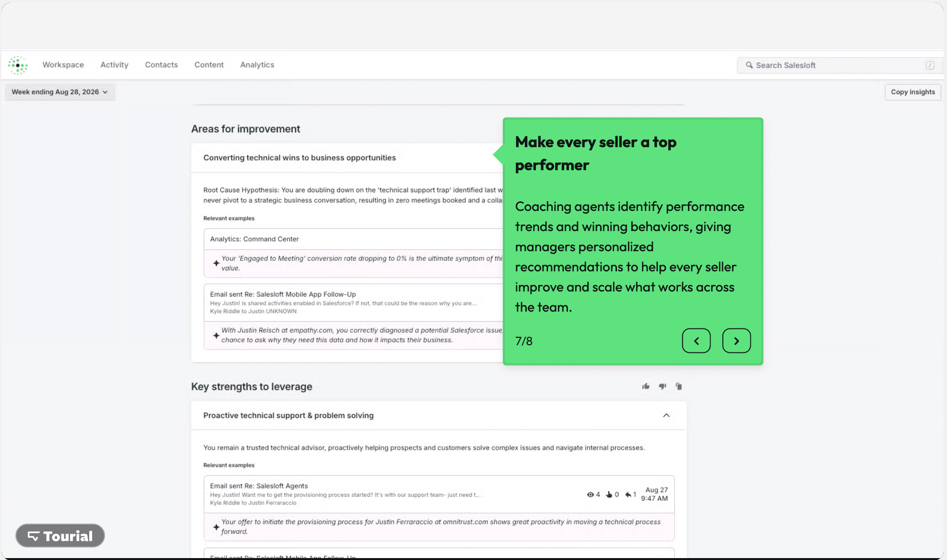Click 'Make every seller a top performer' title
Screen dimensions: 947x560
pos(596,153)
